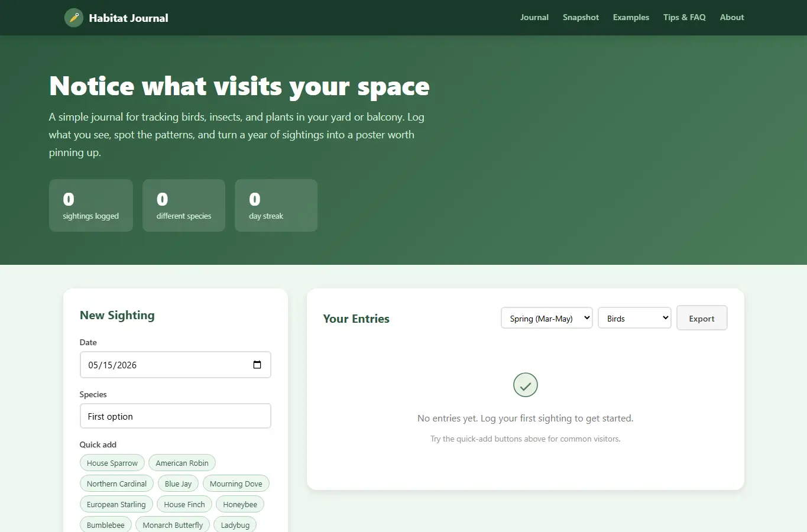The image size is (807, 532).
Task: Quick add Northern Cardinal
Action: coord(116,484)
